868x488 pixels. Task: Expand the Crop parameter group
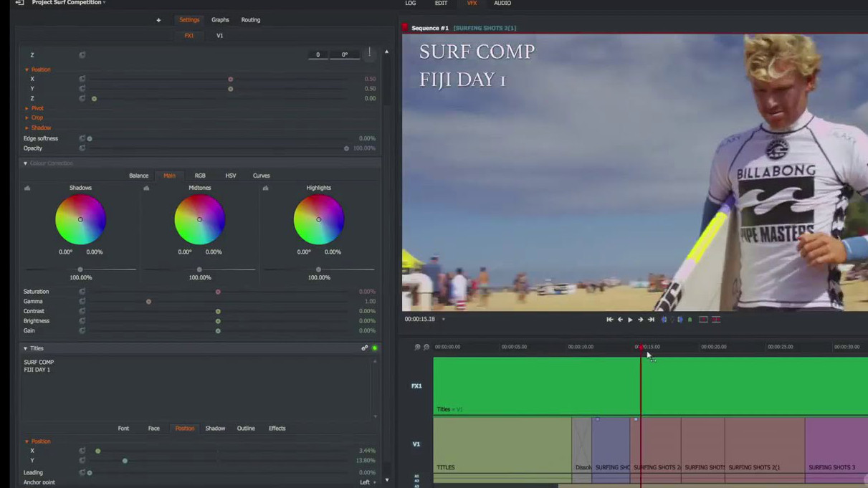pyautogui.click(x=37, y=118)
